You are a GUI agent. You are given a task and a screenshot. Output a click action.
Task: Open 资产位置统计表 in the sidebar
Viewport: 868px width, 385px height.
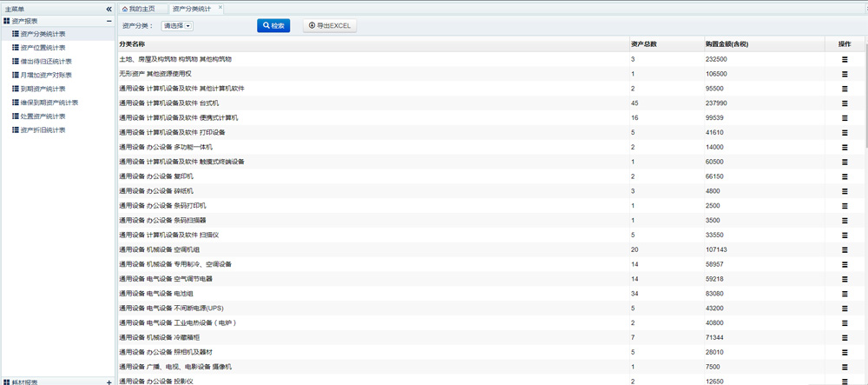pos(43,48)
